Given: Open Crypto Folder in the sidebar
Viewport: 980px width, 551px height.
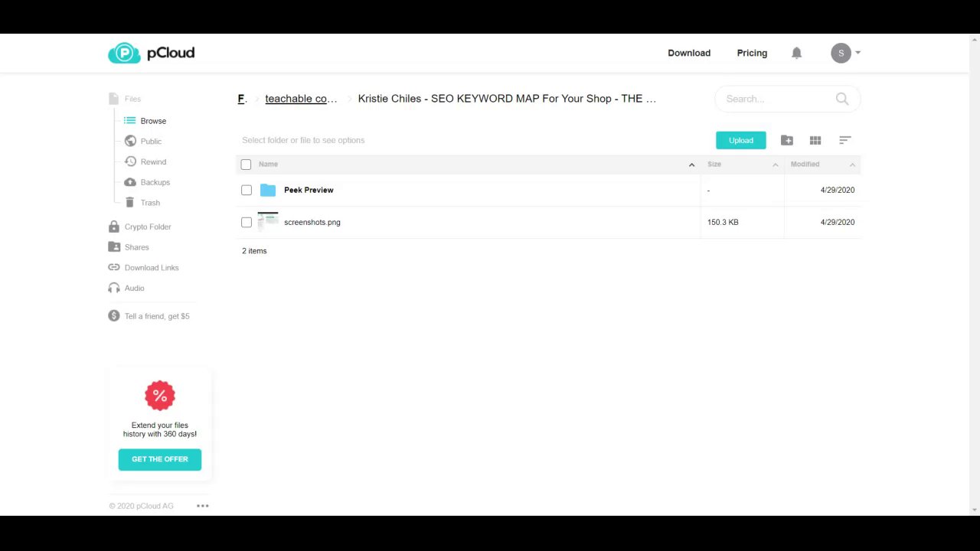Looking at the screenshot, I should 148,227.
